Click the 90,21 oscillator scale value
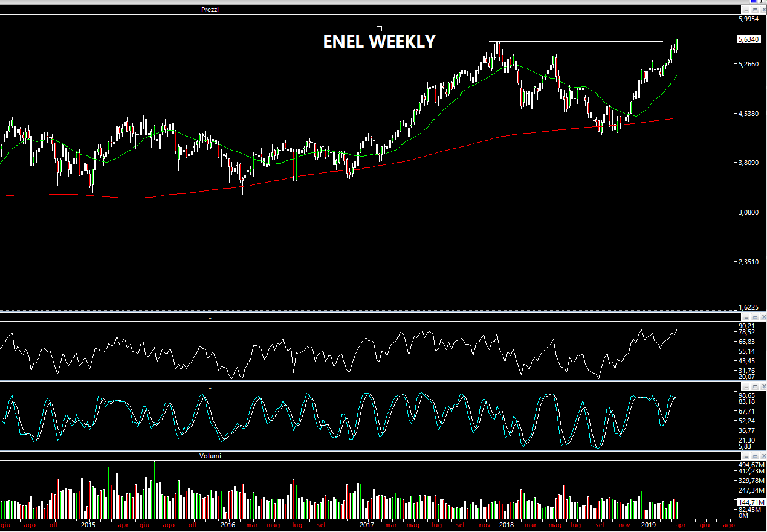 pyautogui.click(x=746, y=326)
